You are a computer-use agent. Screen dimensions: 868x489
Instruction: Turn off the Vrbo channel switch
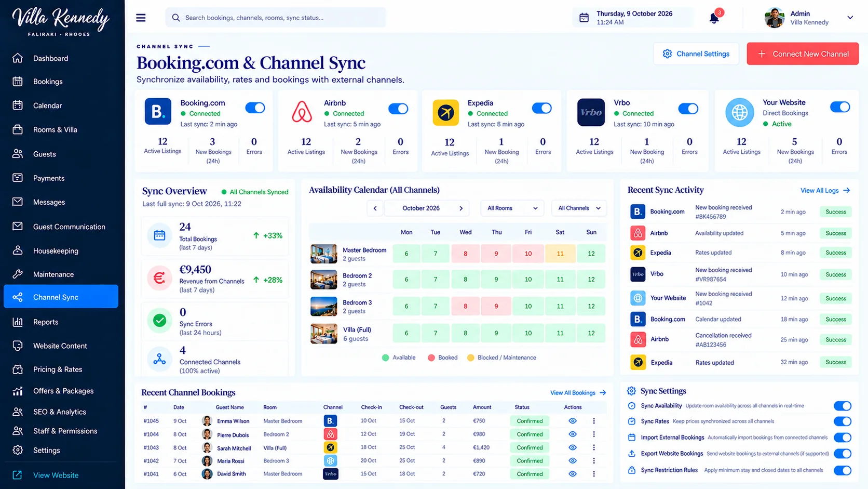pos(688,108)
